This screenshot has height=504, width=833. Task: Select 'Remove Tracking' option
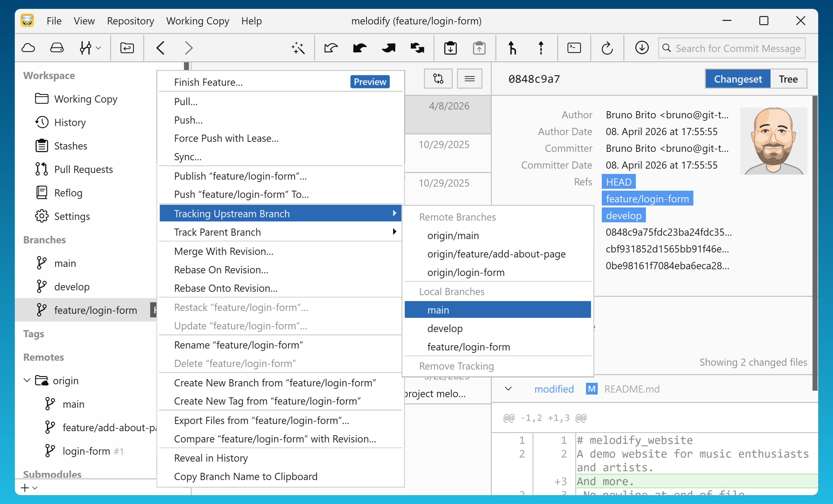456,366
